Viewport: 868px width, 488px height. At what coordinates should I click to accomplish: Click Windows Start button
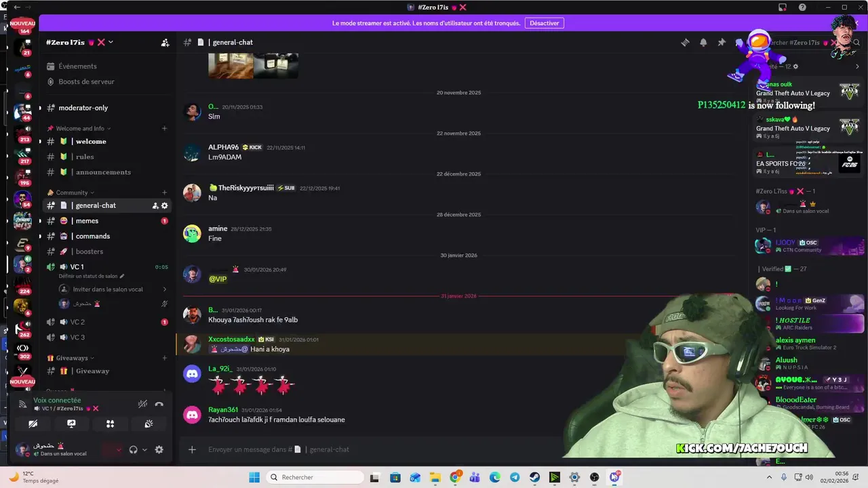254,477
